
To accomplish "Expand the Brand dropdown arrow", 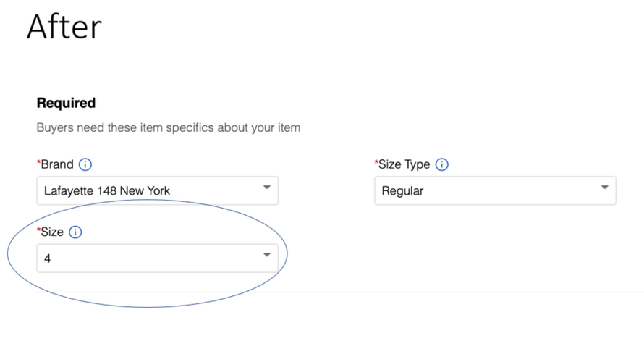I will (267, 188).
